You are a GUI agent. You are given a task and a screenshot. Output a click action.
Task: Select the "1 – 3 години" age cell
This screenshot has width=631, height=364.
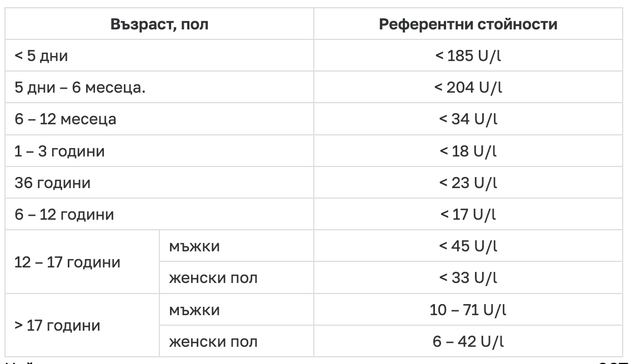(x=59, y=151)
